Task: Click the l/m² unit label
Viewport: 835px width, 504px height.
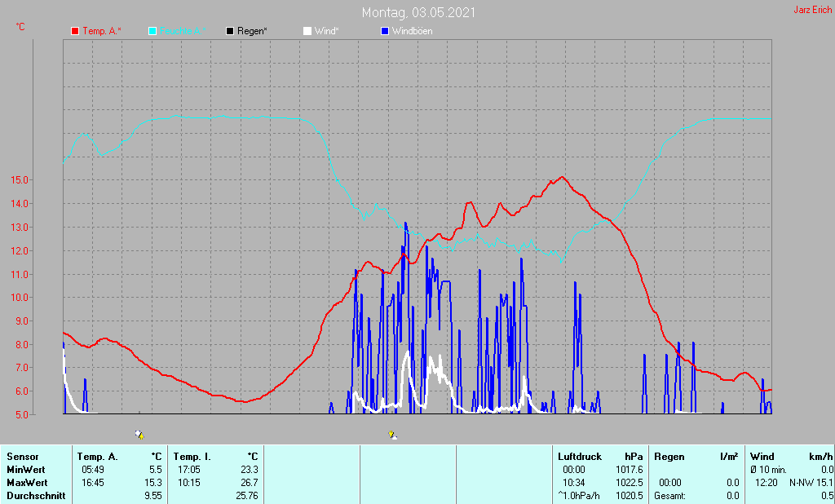Action: 729,457
